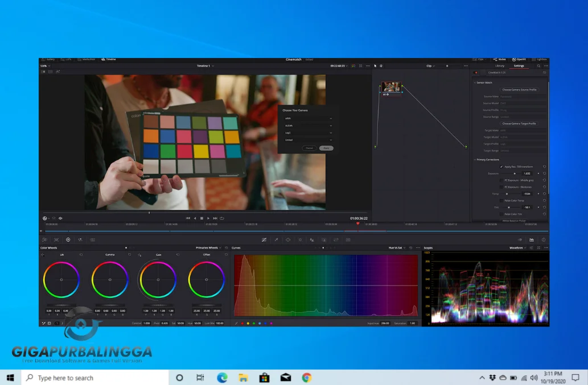Apply the chosen camera settings
This screenshot has height=385, width=588.
[326, 148]
